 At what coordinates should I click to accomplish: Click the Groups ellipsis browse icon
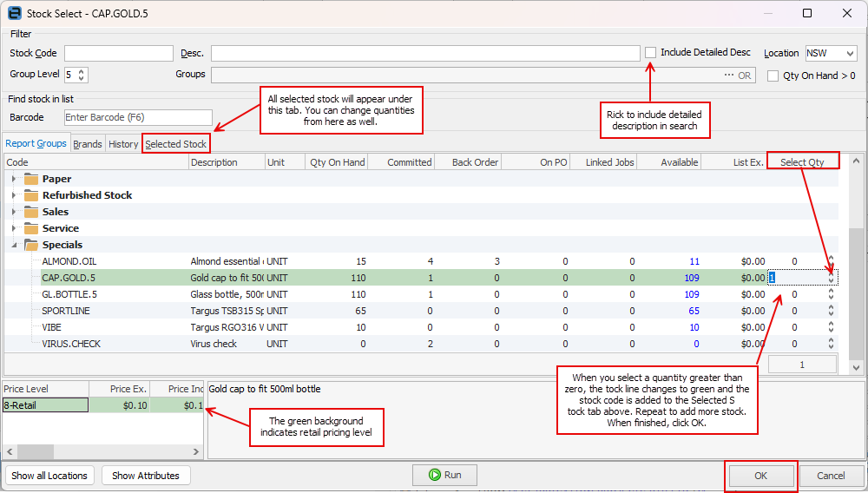(x=729, y=76)
